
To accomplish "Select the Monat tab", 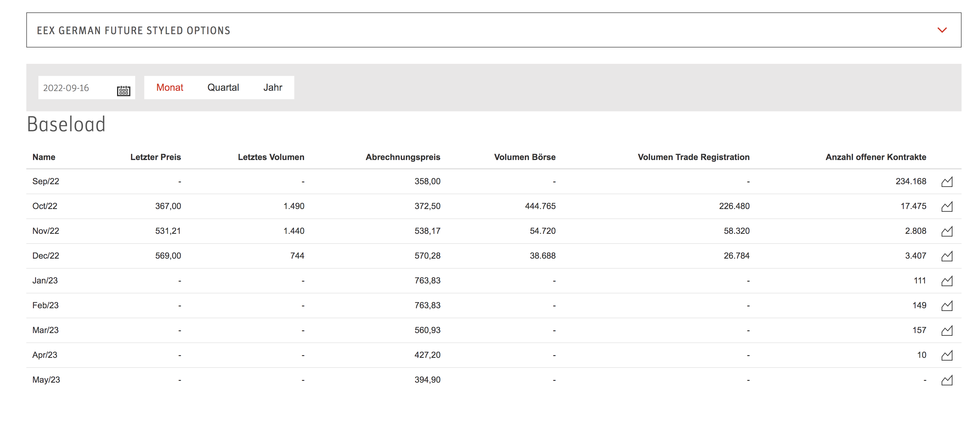I will (x=170, y=87).
